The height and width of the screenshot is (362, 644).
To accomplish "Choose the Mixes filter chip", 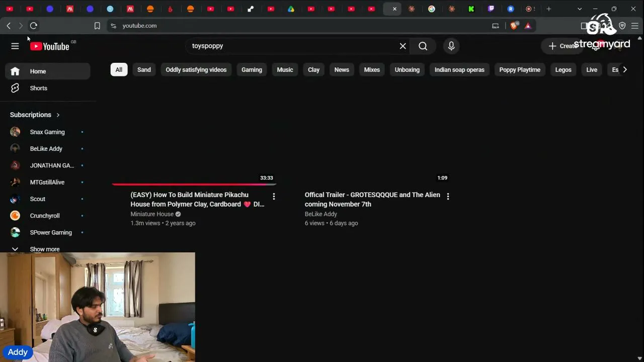I will point(372,70).
